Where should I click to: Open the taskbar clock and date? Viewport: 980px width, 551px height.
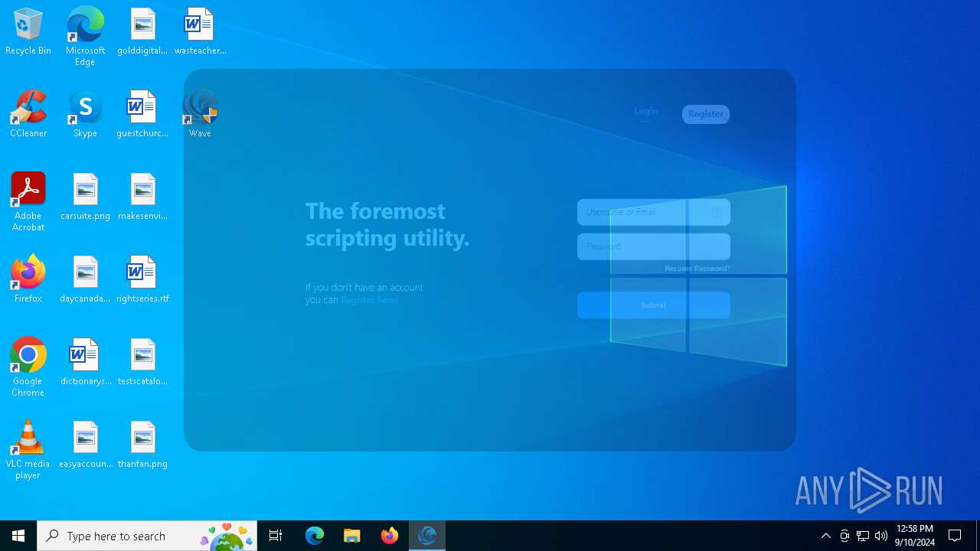(x=915, y=536)
